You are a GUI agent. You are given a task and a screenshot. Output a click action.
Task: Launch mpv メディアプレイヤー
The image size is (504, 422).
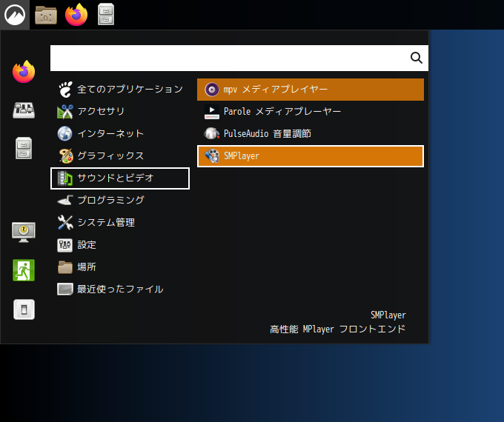point(311,90)
